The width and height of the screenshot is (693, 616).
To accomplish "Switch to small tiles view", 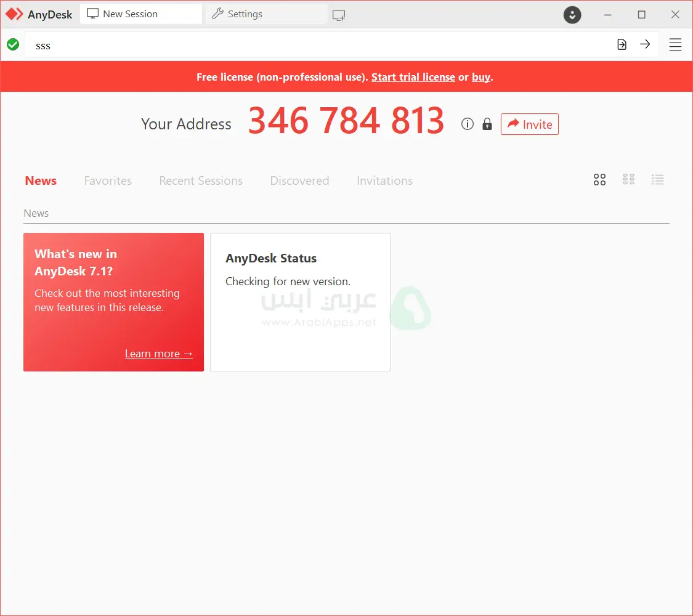I will [x=628, y=180].
